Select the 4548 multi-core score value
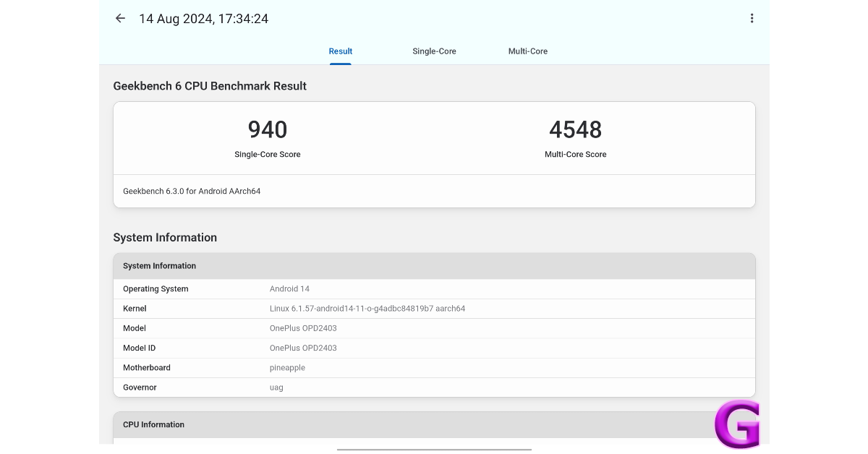This screenshot has width=868, height=454. 576,129
